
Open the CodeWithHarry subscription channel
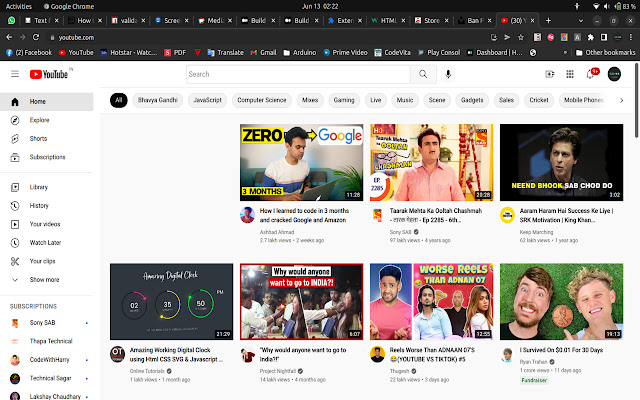click(x=50, y=359)
